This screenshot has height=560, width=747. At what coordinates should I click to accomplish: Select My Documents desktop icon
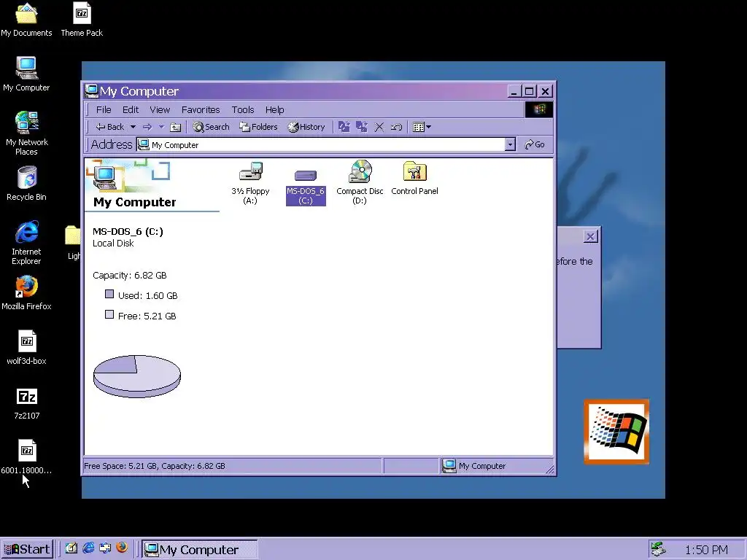click(26, 20)
